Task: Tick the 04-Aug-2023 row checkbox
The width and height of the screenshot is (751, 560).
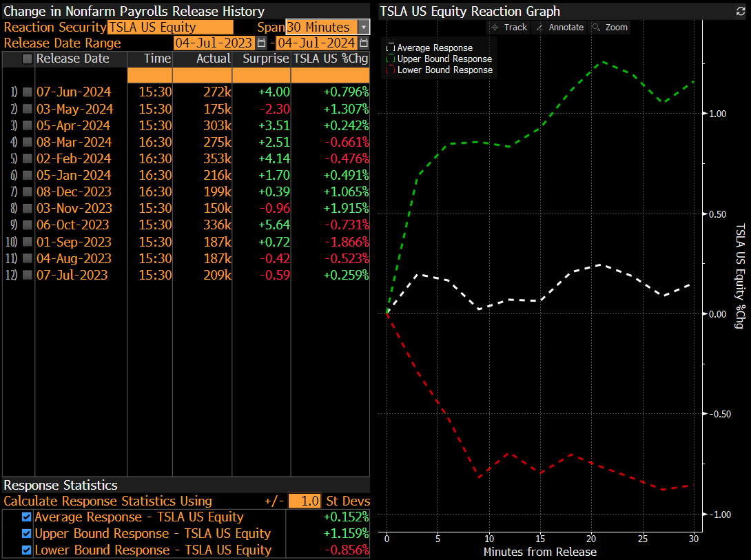Action: [28, 258]
